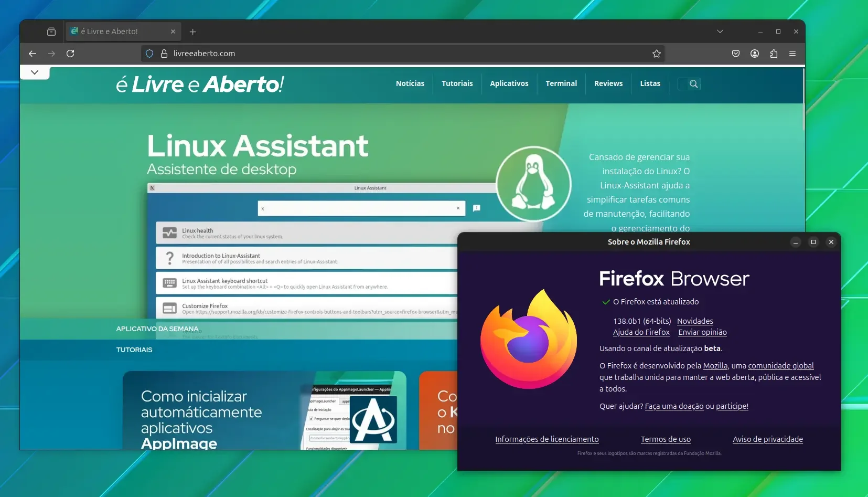
Task: Open a new tab with the plus button
Action: [193, 32]
